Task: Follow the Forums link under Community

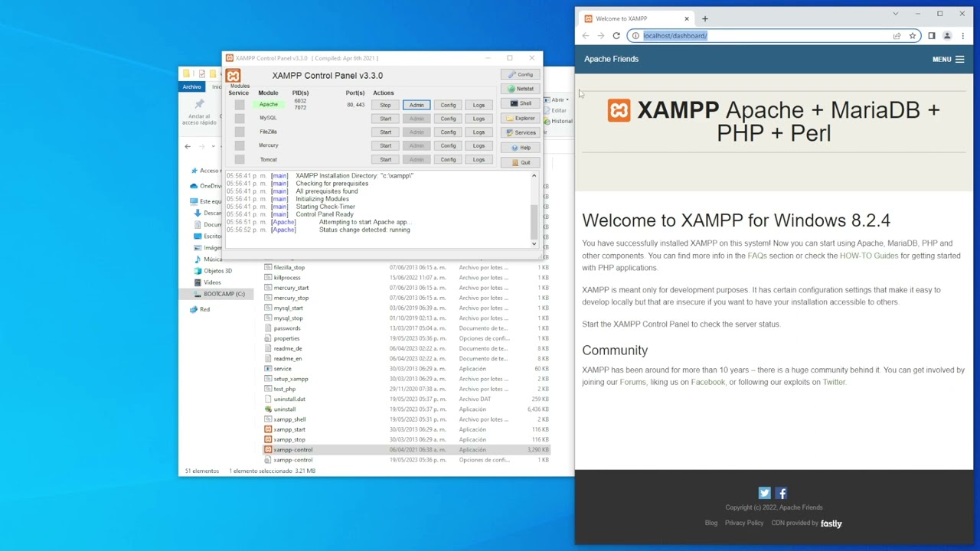Action: 632,382
